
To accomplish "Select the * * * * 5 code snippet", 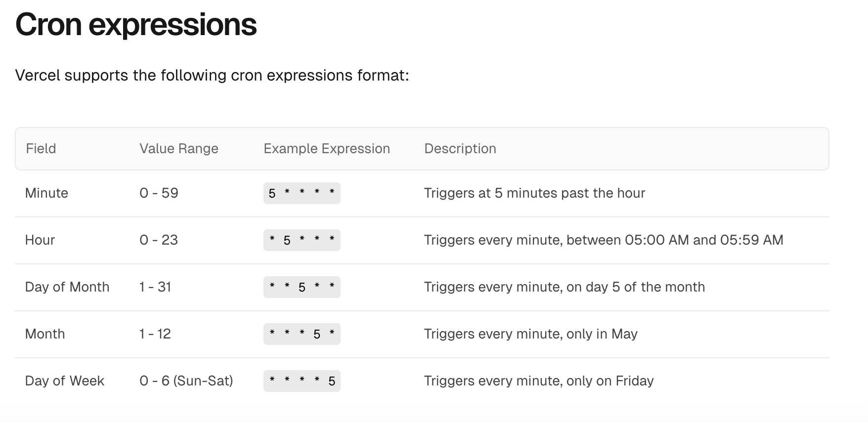I will tap(302, 381).
